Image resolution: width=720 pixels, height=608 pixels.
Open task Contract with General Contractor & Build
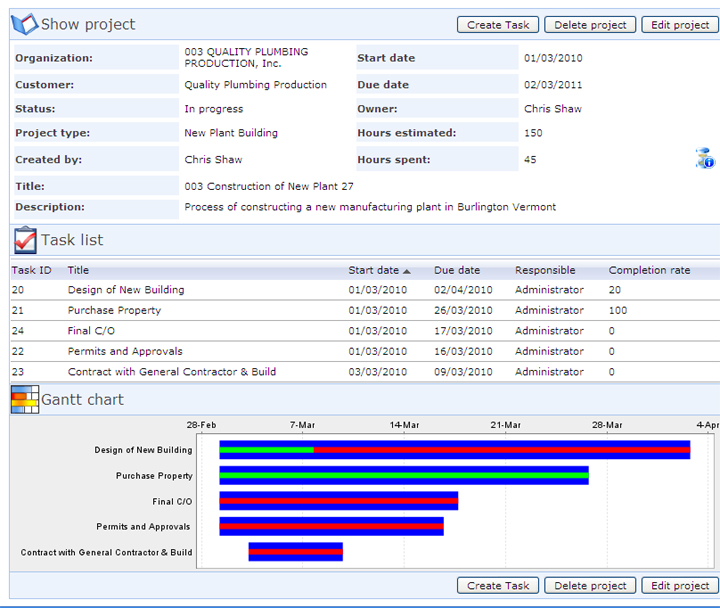[x=172, y=372]
